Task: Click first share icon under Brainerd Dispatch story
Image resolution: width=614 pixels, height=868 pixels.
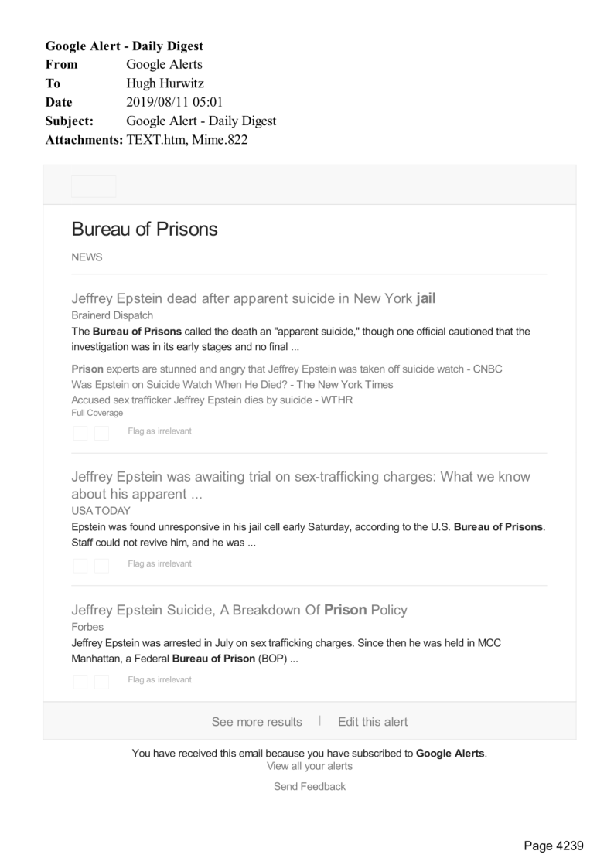Action: pos(80,433)
